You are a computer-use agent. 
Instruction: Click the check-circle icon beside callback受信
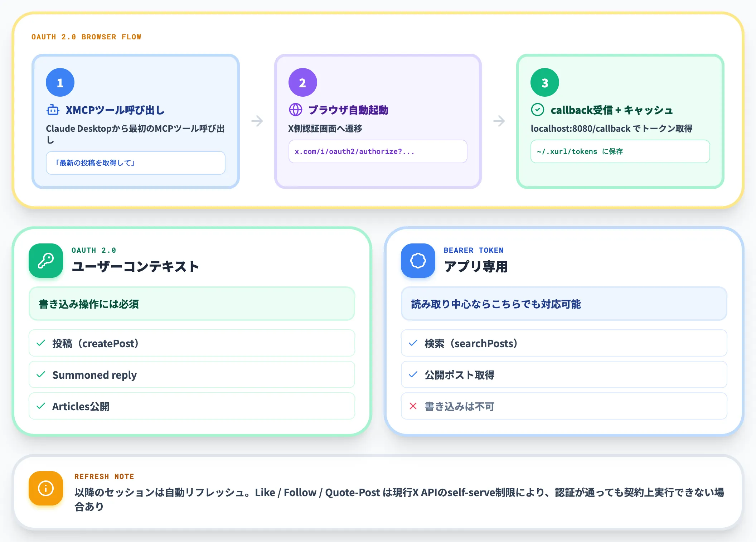click(x=538, y=110)
